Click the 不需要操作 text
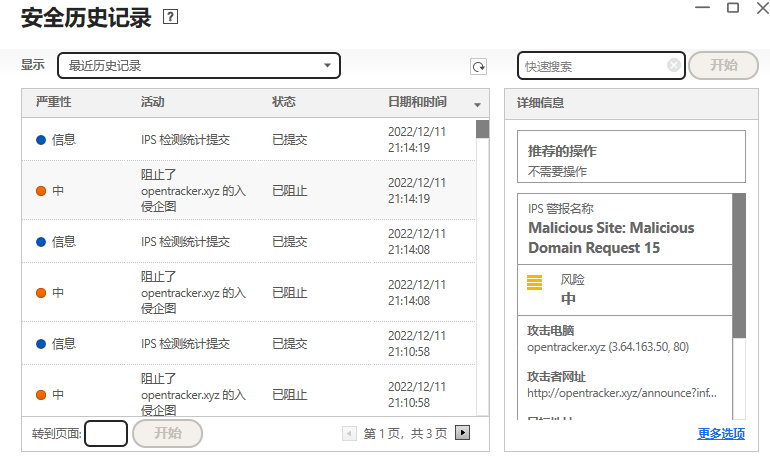The image size is (770, 457). (557, 171)
